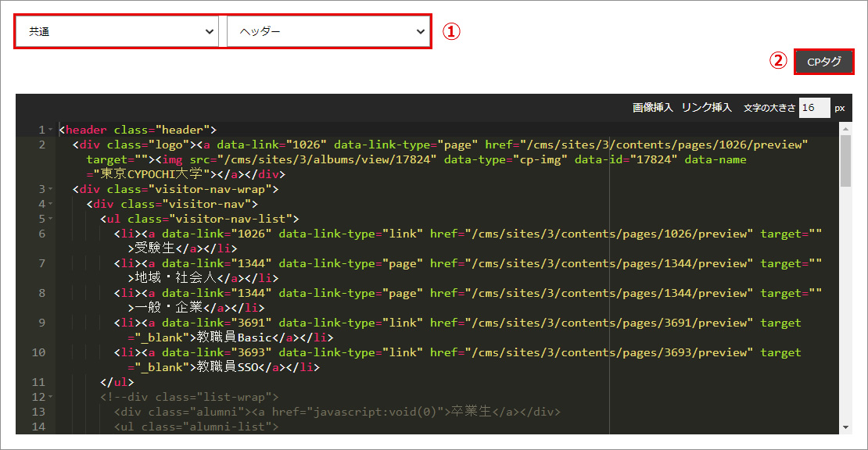Click the header class="header" tag in line 1
Image resolution: width=868 pixels, height=450 pixels.
click(x=138, y=130)
